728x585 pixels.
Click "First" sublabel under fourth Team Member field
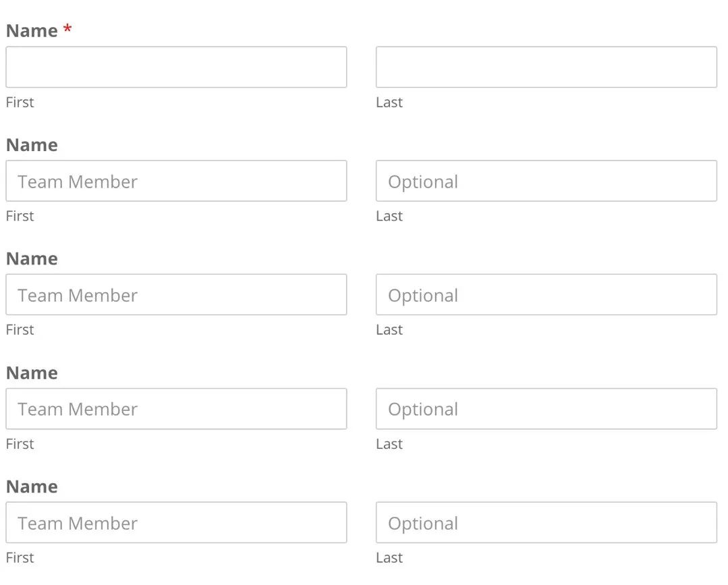[x=20, y=558]
